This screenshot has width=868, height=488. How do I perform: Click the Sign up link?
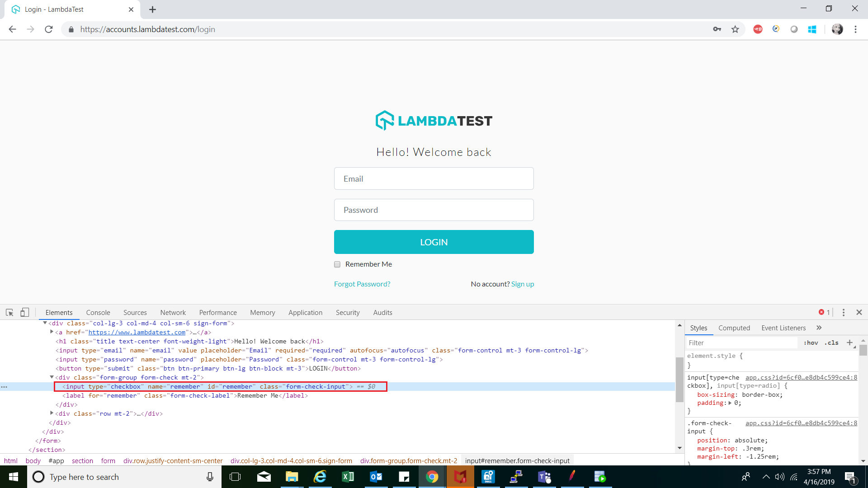tap(522, 284)
